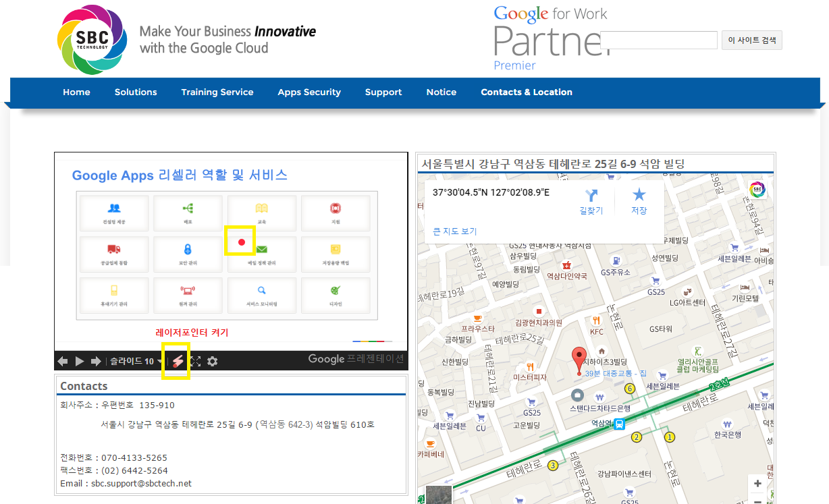This screenshot has width=829, height=504.
Task: Click the green palette 디자인 icon
Action: [x=336, y=290]
